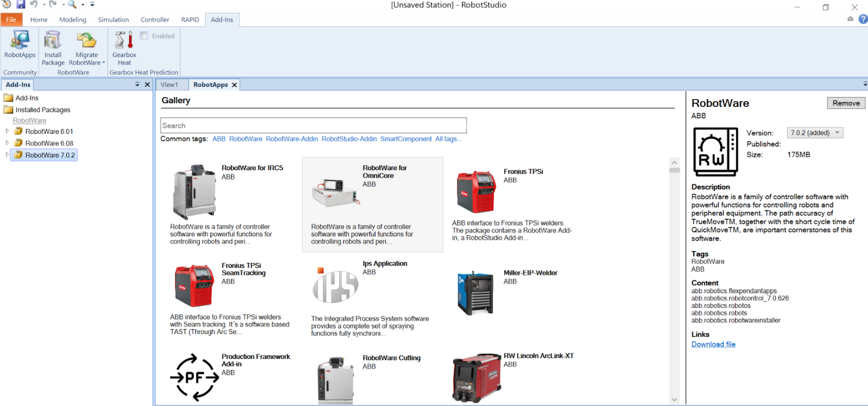
Task: Click the gallery scrollbar up arrow
Action: pyautogui.click(x=674, y=162)
